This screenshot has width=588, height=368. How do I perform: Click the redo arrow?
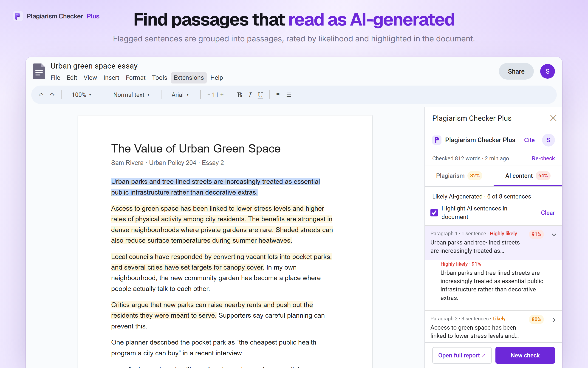52,95
